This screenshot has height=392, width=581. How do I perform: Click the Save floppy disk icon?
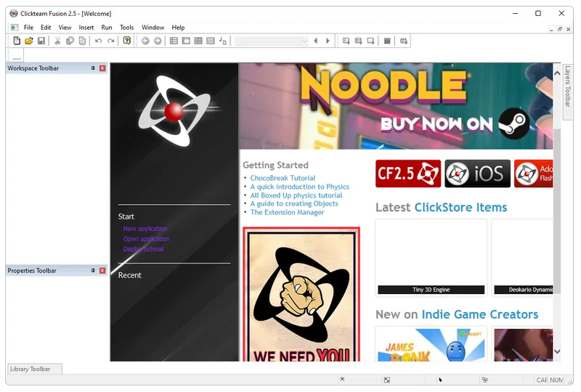(41, 41)
